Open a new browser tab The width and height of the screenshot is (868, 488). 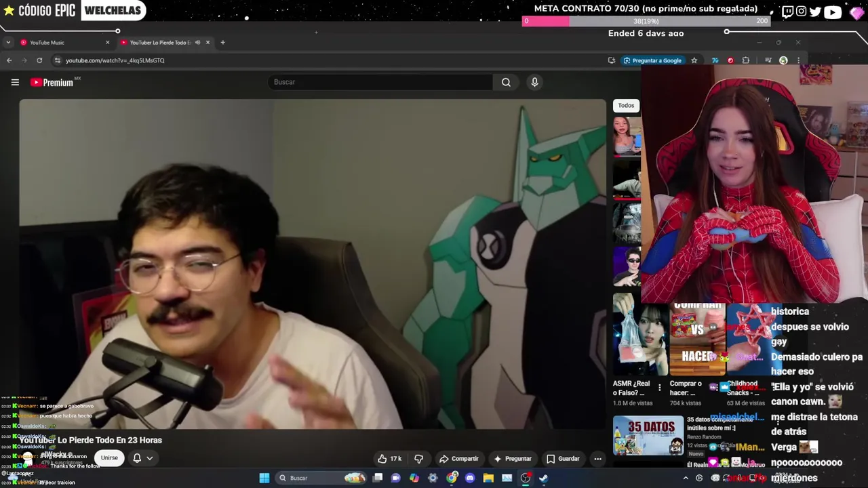[x=222, y=43]
